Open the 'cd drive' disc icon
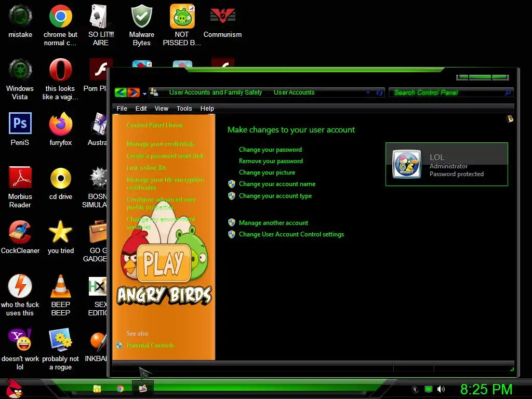This screenshot has width=532, height=399. [60, 183]
